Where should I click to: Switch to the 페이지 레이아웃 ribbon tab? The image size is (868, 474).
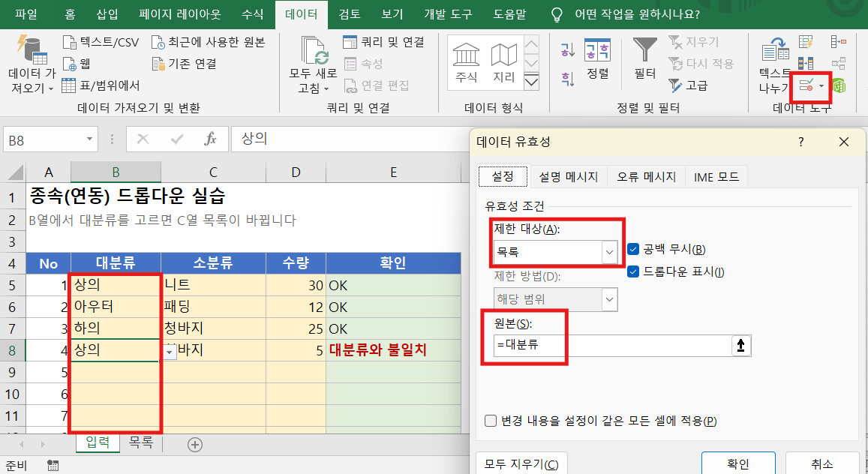click(179, 14)
